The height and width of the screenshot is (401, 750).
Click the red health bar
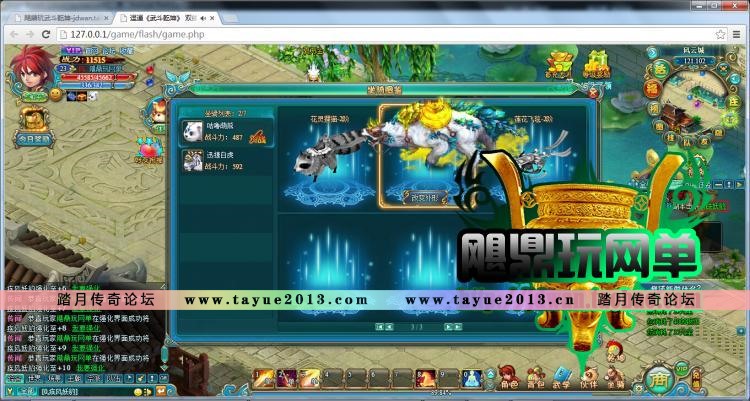[97, 77]
